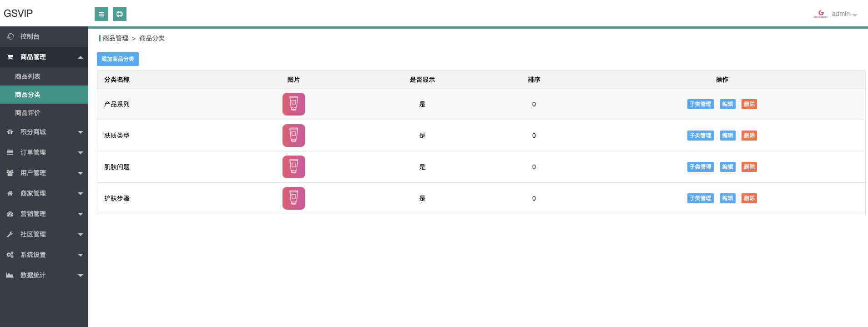
Task: Click the 订单管理 list icon
Action: click(x=10, y=152)
